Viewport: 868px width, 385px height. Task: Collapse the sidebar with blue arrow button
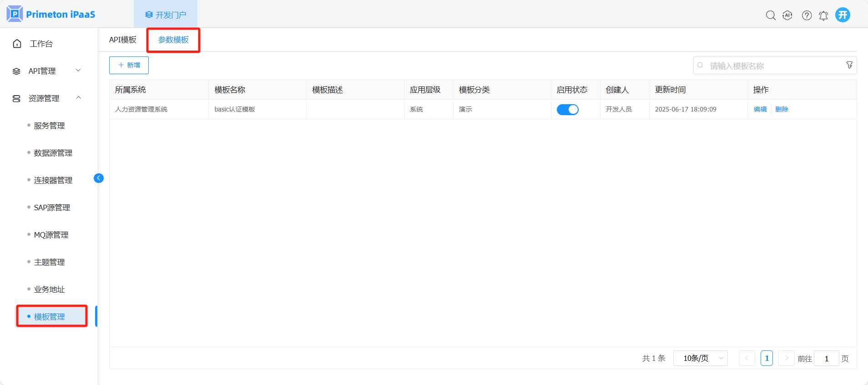click(x=99, y=178)
